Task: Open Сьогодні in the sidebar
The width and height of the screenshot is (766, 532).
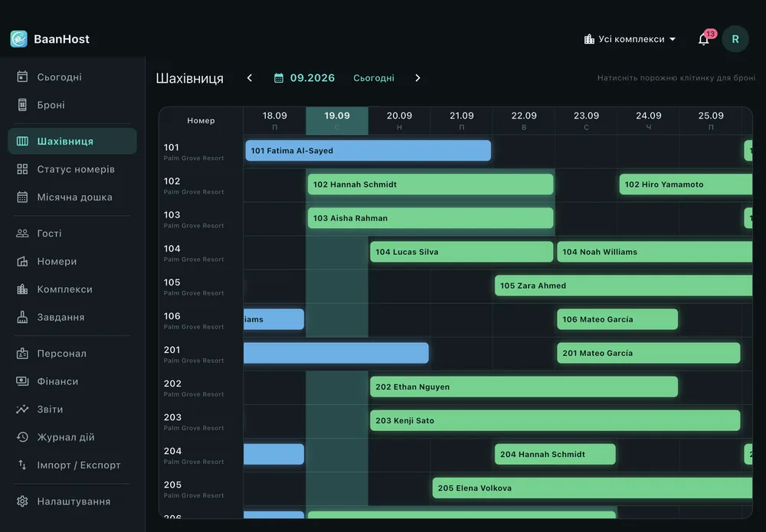Action: point(72,77)
